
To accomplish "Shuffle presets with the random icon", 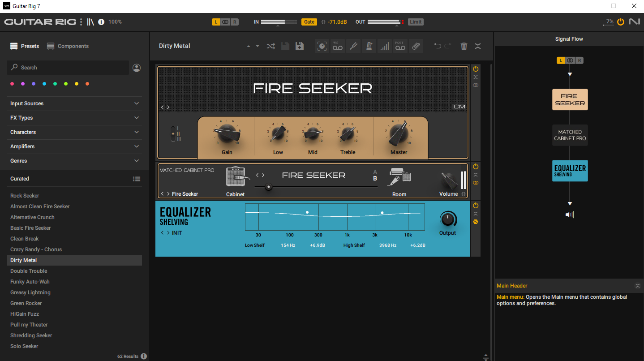I will pyautogui.click(x=271, y=46).
